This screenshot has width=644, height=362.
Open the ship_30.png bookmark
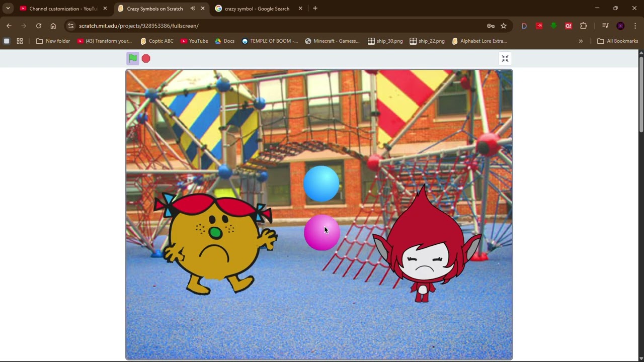pyautogui.click(x=385, y=41)
